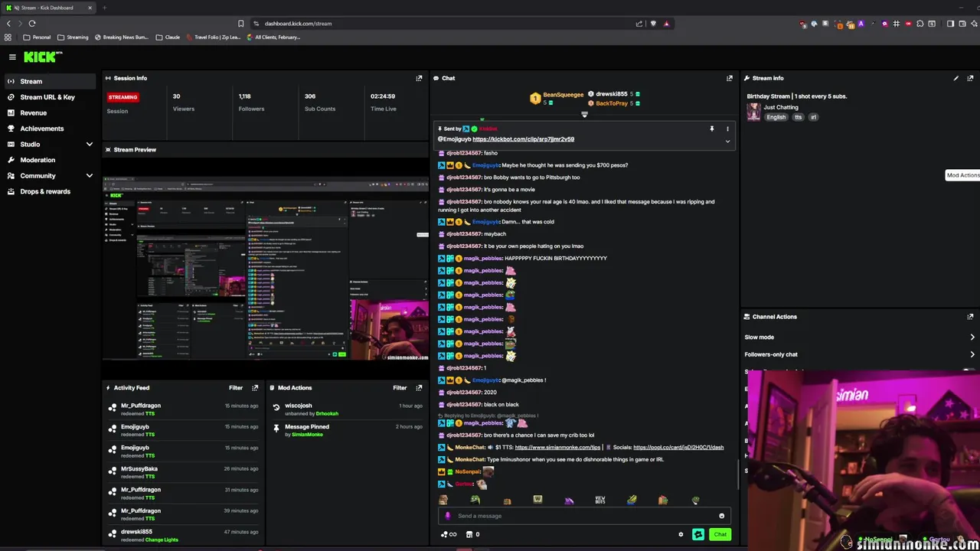This screenshot has height=551, width=980.
Task: Open Stream URL & Key page
Action: point(47,97)
